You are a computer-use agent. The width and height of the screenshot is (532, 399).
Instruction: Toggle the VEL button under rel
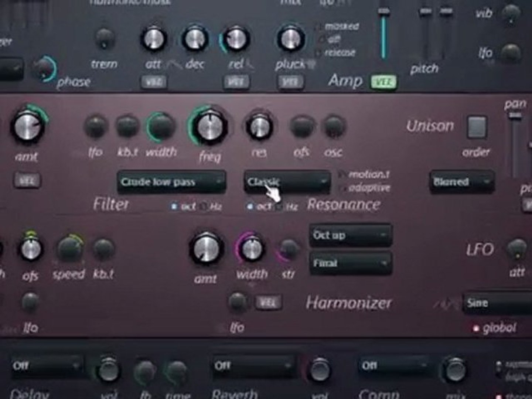(236, 82)
